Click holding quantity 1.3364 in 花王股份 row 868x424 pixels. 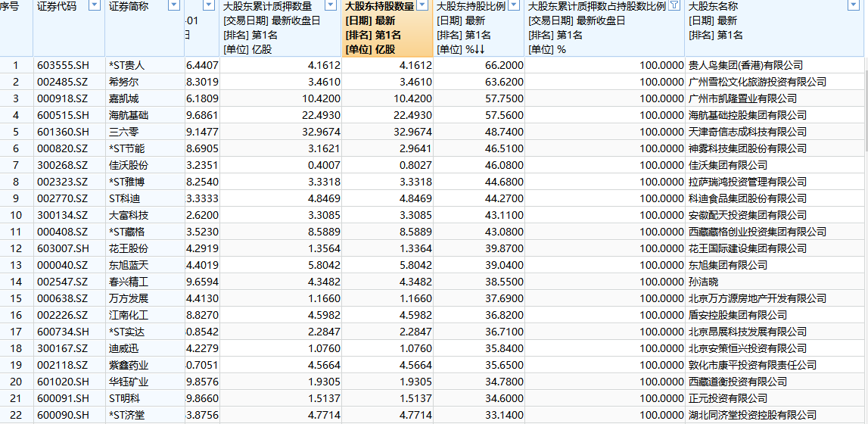tap(415, 248)
